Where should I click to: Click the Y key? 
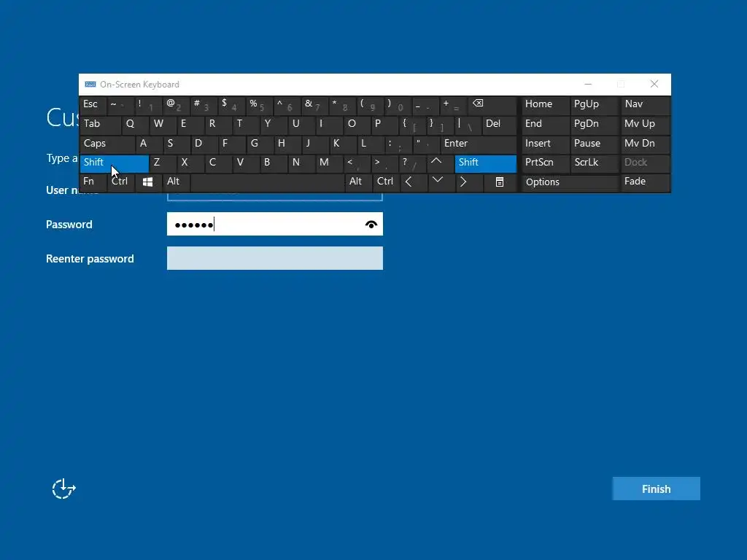(274, 124)
